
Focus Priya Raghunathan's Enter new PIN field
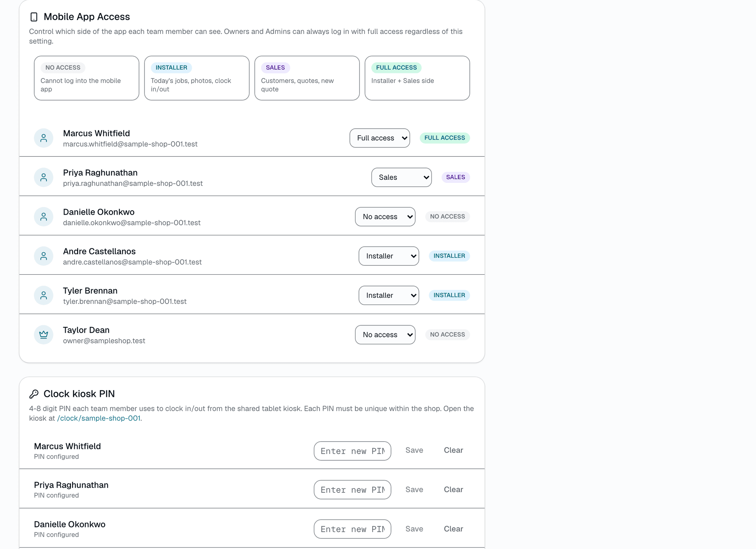(x=352, y=490)
